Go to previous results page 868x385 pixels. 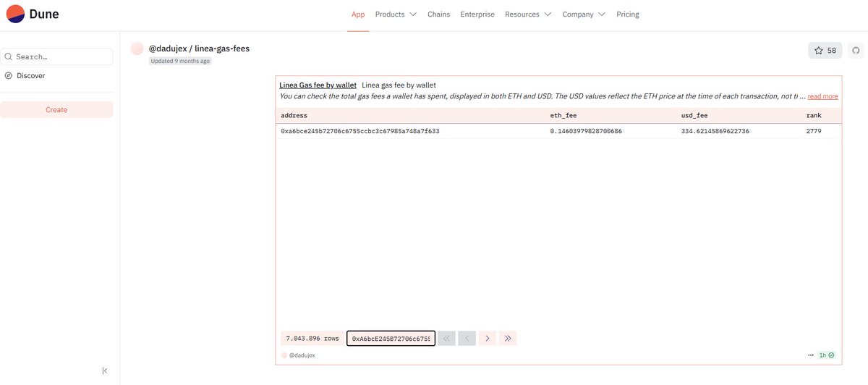pos(467,338)
